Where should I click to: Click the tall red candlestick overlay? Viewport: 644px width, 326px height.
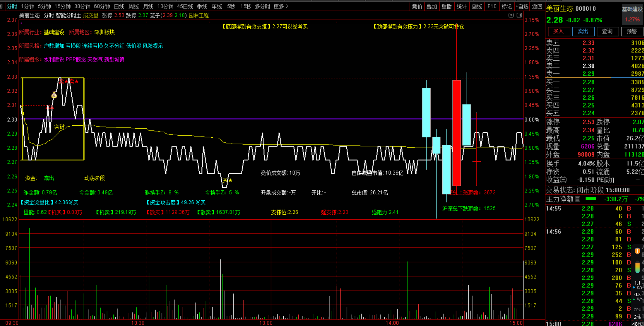click(x=456, y=133)
